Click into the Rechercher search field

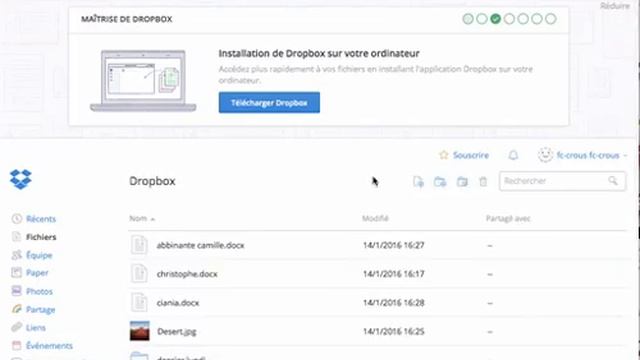click(x=562, y=181)
